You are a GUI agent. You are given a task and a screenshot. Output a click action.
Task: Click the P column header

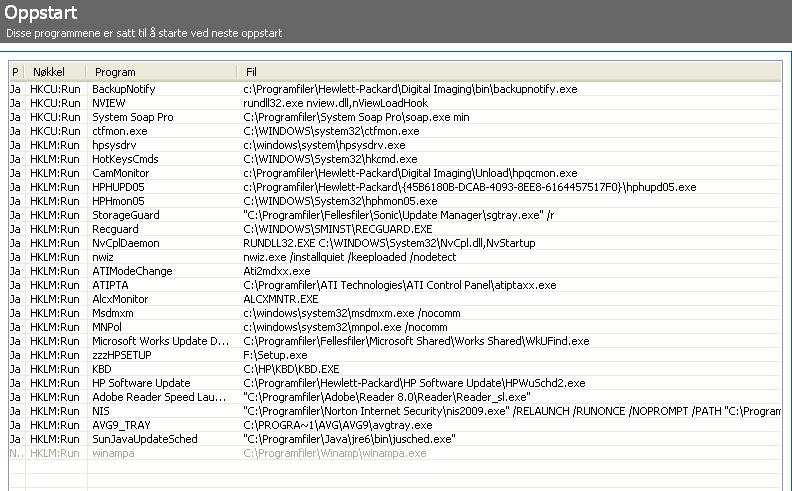pyautogui.click(x=17, y=72)
